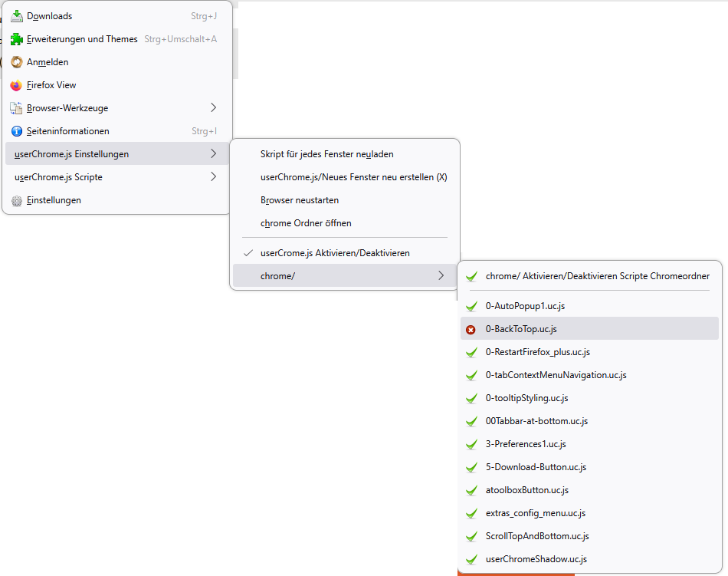The image size is (728, 576).
Task: Click the Firefox View logo icon
Action: pyautogui.click(x=17, y=85)
